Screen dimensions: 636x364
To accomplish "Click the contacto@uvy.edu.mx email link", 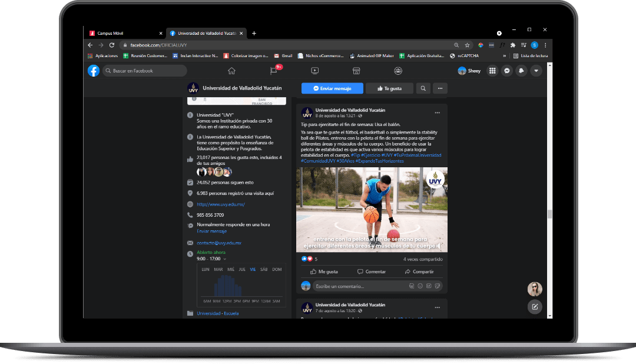I will click(x=219, y=243).
